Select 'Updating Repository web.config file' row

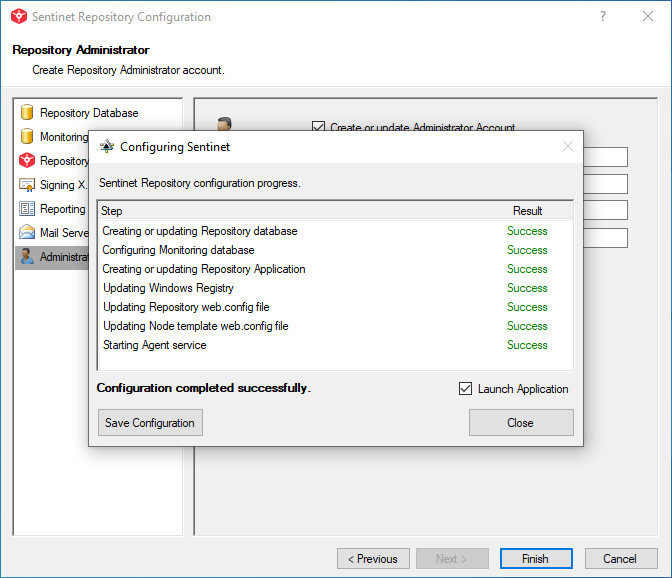pyautogui.click(x=335, y=307)
